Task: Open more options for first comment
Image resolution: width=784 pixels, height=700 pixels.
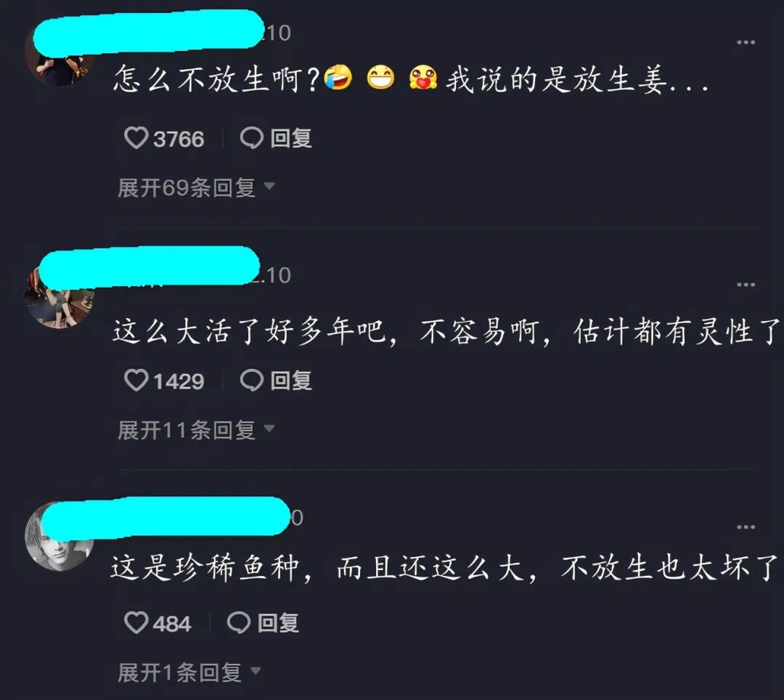Action: pyautogui.click(x=746, y=42)
